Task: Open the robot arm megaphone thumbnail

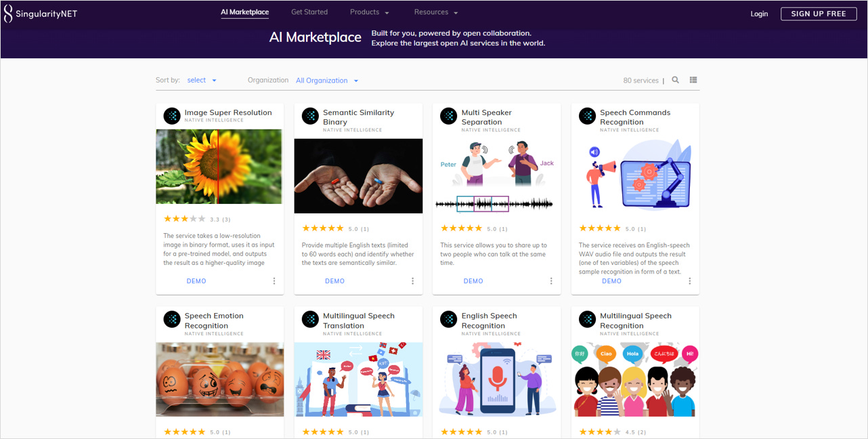Action: [635, 176]
